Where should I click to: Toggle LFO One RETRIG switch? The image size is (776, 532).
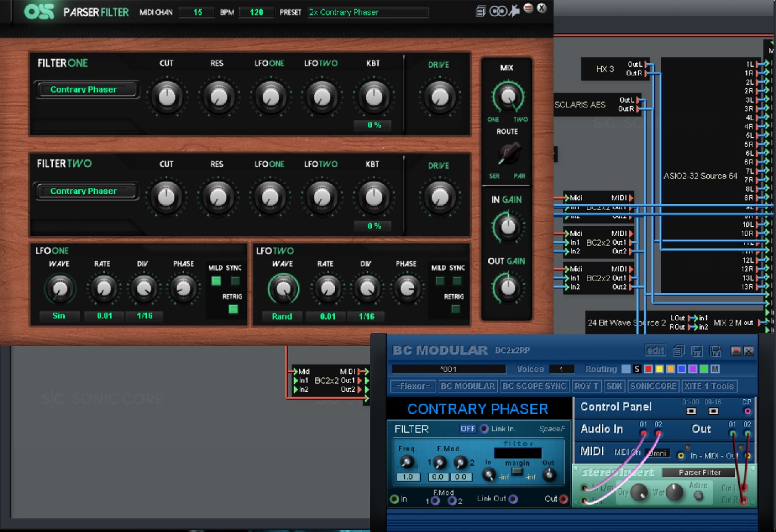click(233, 309)
